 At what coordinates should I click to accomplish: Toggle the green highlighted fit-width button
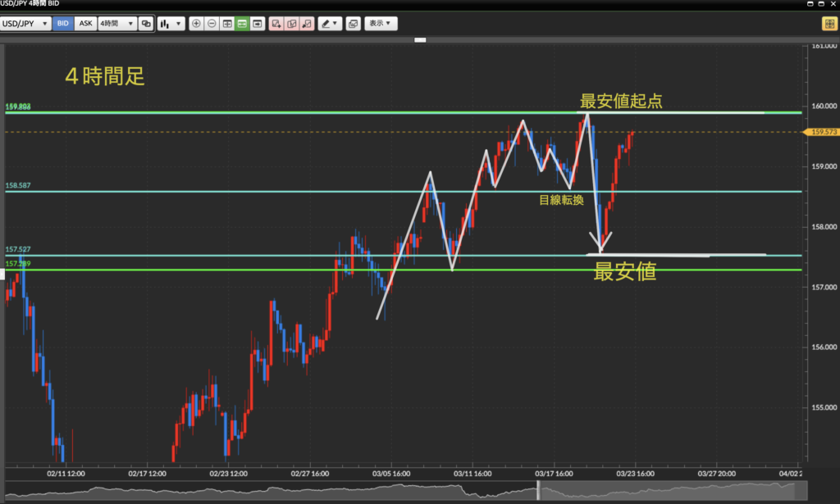pos(242,24)
